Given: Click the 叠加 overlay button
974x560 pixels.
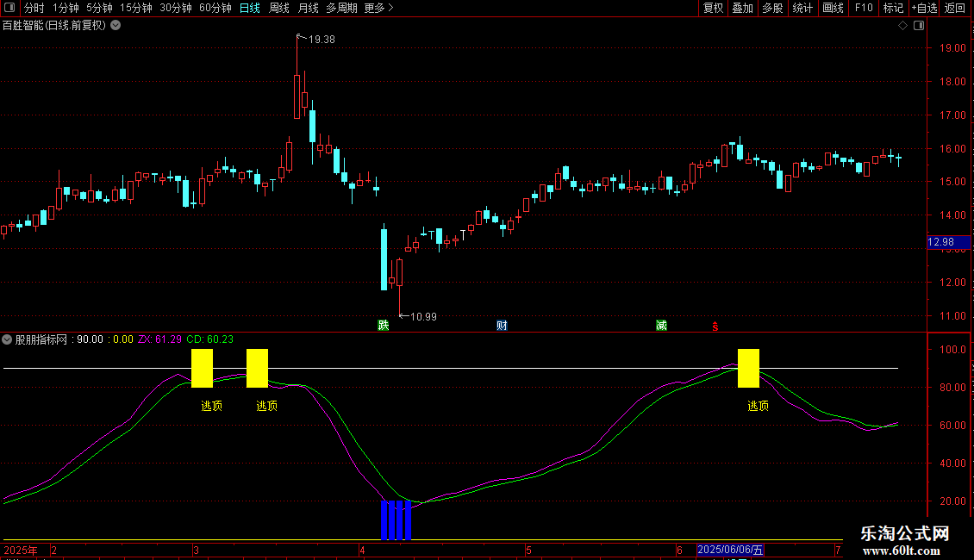Looking at the screenshot, I should coord(742,8).
